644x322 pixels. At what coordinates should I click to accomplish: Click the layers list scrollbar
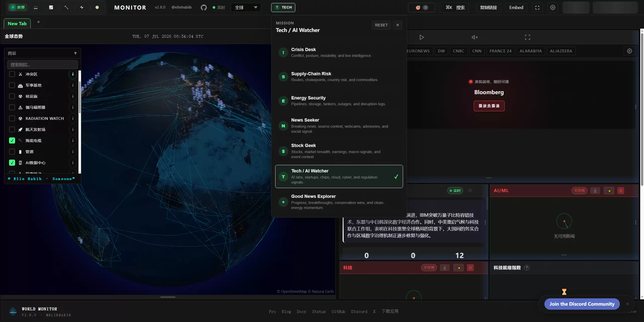coord(80,97)
